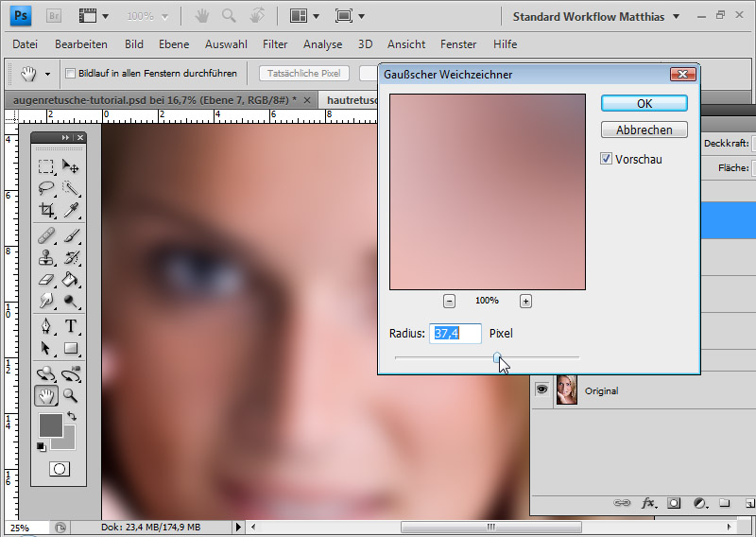Viewport: 756px width, 537px height.
Task: Select the Hand tool in toolbox
Action: click(x=46, y=395)
